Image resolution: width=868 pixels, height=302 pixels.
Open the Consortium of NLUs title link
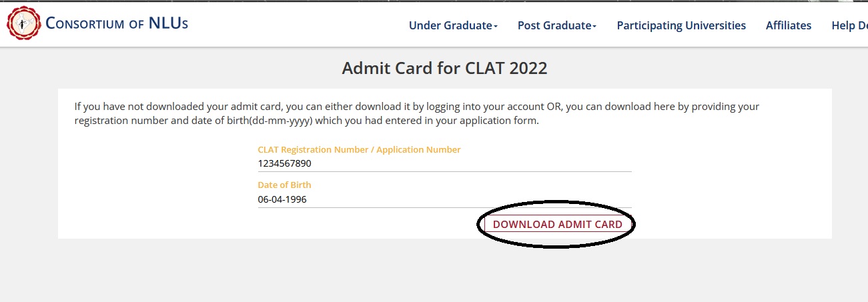tap(117, 23)
